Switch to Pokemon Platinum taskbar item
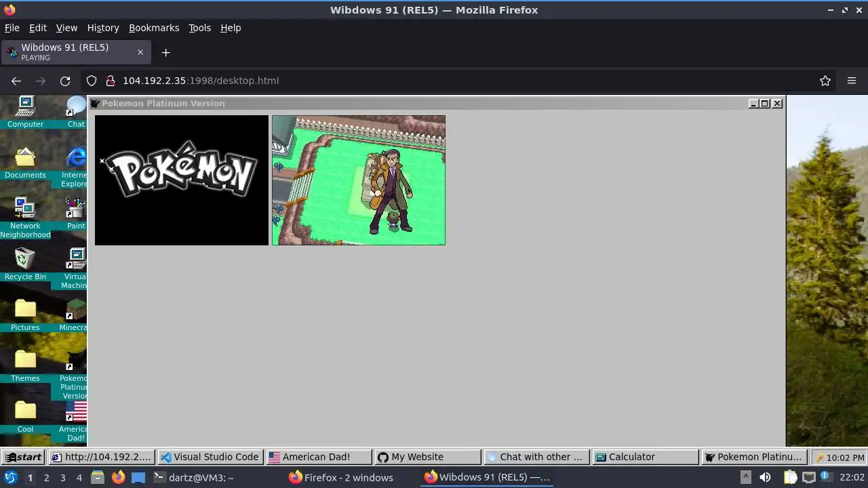The width and height of the screenshot is (868, 488). (754, 457)
